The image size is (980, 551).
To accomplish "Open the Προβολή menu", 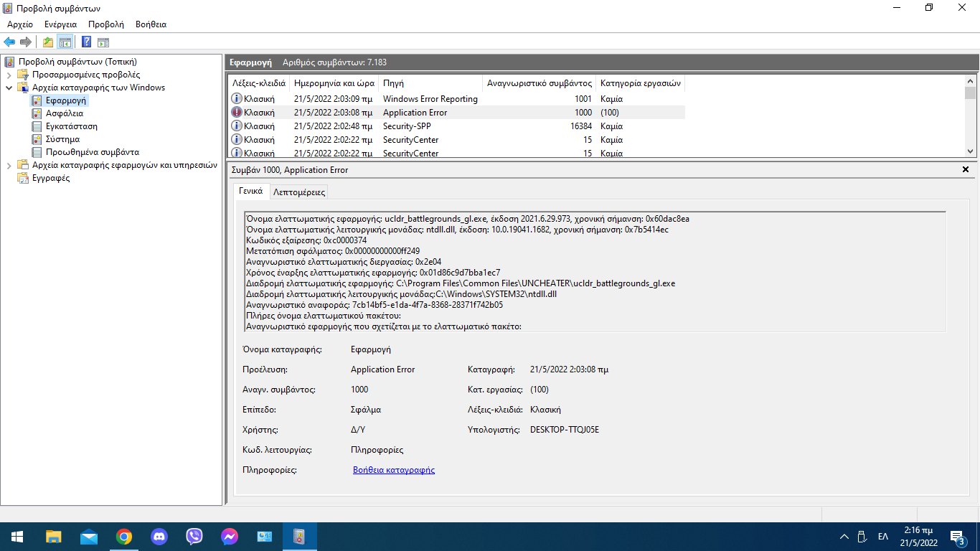I will click(x=106, y=24).
